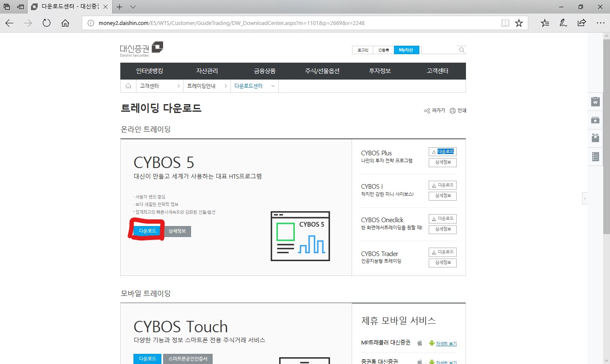View 상세정보 for CYBOS Plus
This screenshot has width=610, height=364.
443,162
